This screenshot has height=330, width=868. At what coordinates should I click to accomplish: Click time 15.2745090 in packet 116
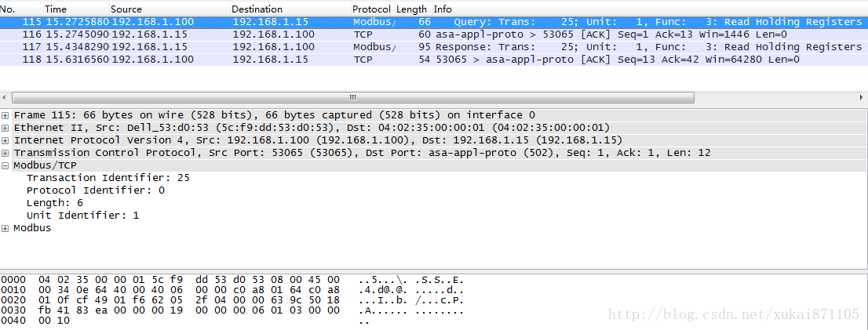point(77,34)
